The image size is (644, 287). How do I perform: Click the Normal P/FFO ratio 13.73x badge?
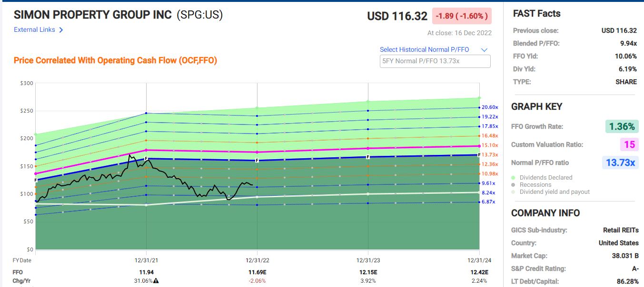pyautogui.click(x=620, y=163)
